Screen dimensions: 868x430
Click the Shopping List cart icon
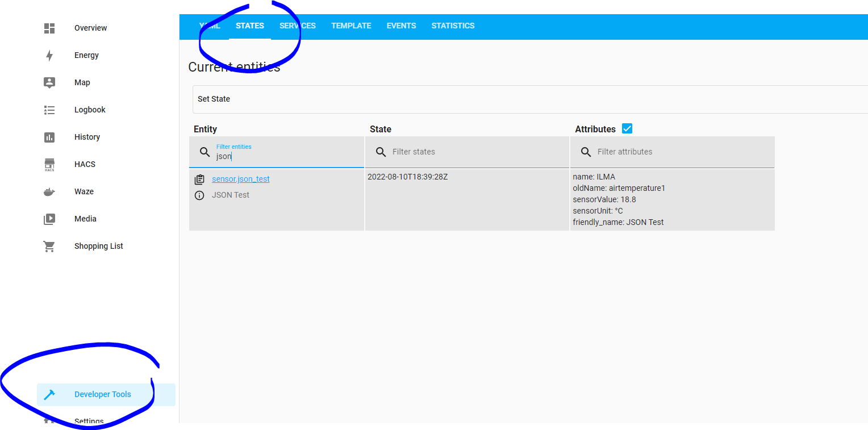(x=49, y=245)
